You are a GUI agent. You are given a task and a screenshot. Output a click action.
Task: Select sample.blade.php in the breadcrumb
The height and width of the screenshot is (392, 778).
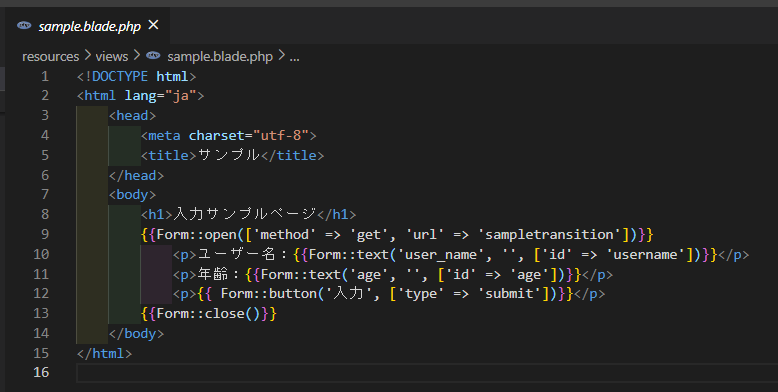tap(220, 57)
